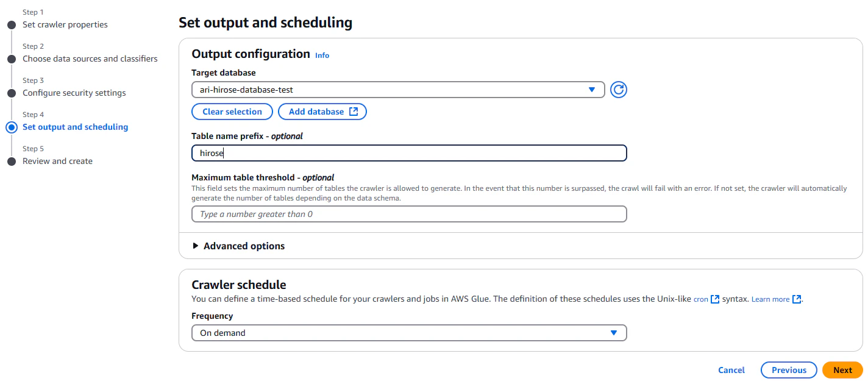Click the Step 5 circle marker
The image size is (868, 384).
click(x=11, y=162)
